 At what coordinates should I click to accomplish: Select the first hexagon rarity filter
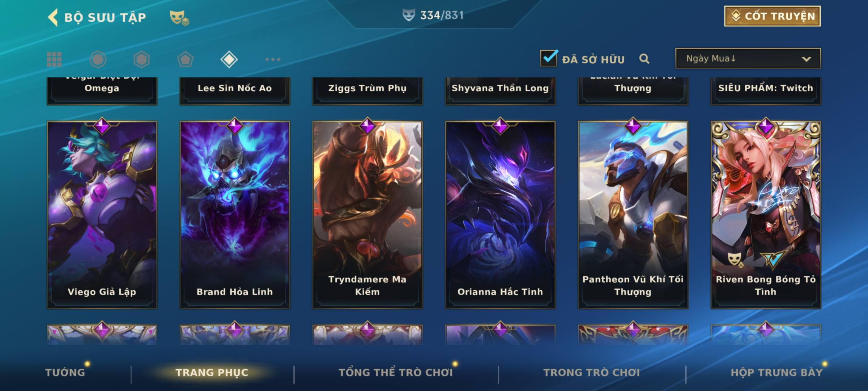pos(98,59)
